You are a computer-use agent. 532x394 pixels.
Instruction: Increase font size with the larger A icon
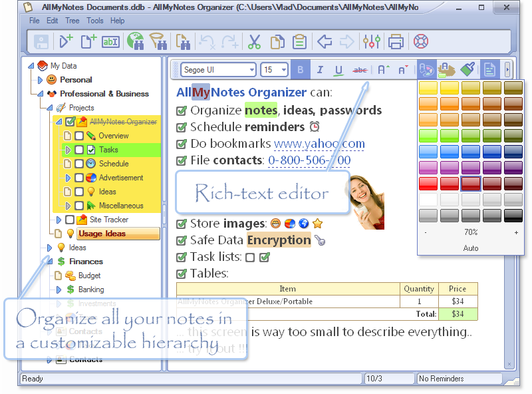[384, 70]
